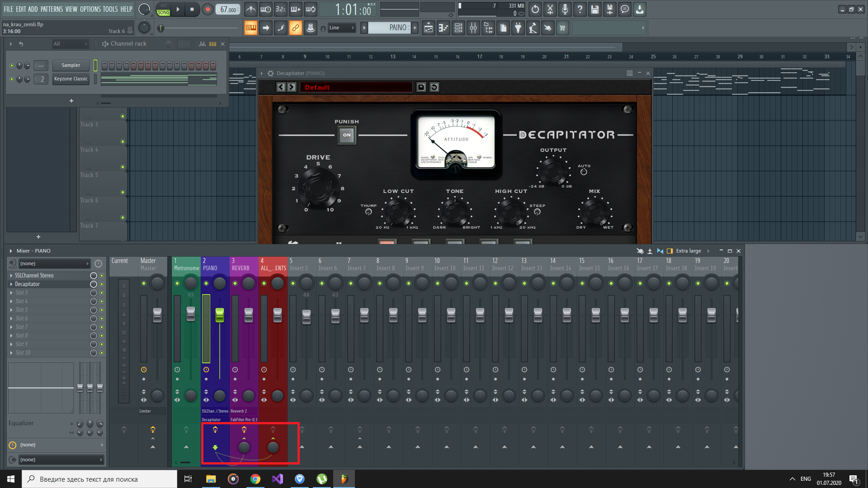Open the OPTIONS menu
Image resolution: width=868 pixels, height=488 pixels.
(90, 9)
